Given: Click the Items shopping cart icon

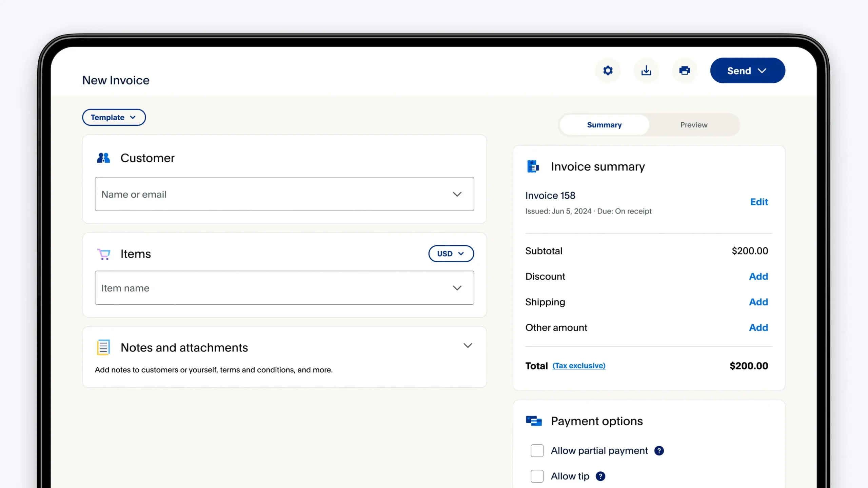Looking at the screenshot, I should coord(103,254).
